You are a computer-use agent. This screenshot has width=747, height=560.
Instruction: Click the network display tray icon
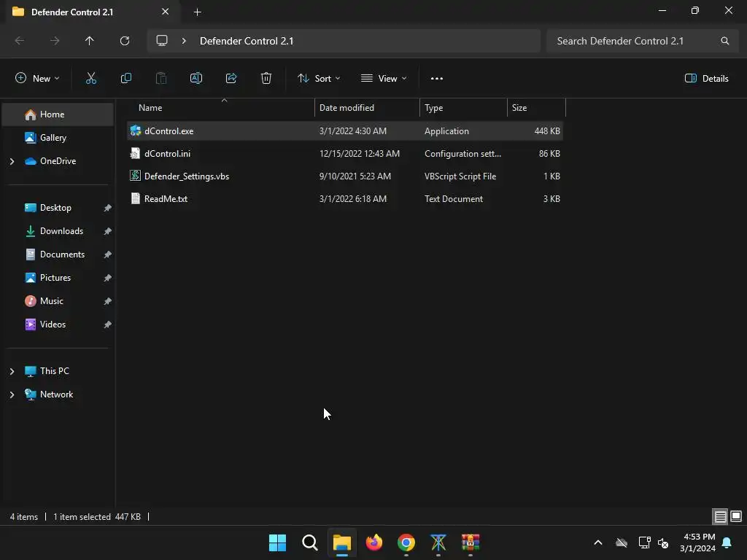(645, 542)
